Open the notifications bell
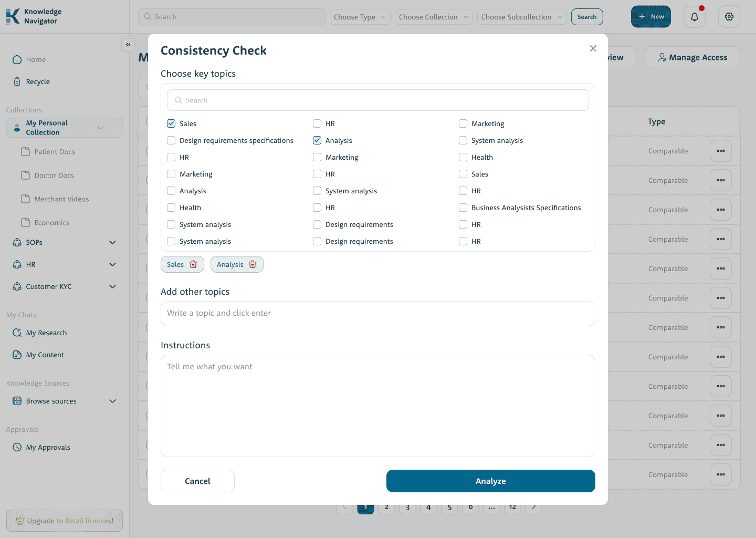The width and height of the screenshot is (756, 538). [694, 17]
